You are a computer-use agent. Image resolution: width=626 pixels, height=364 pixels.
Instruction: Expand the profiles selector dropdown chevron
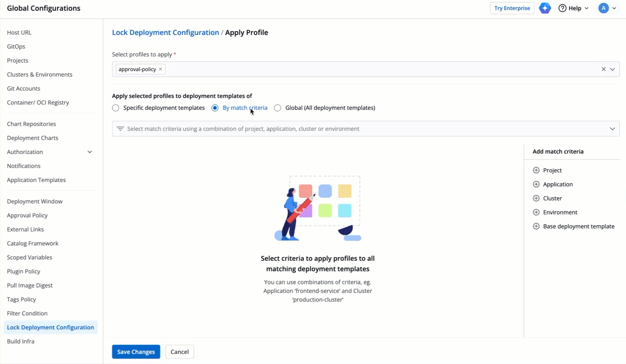point(612,69)
